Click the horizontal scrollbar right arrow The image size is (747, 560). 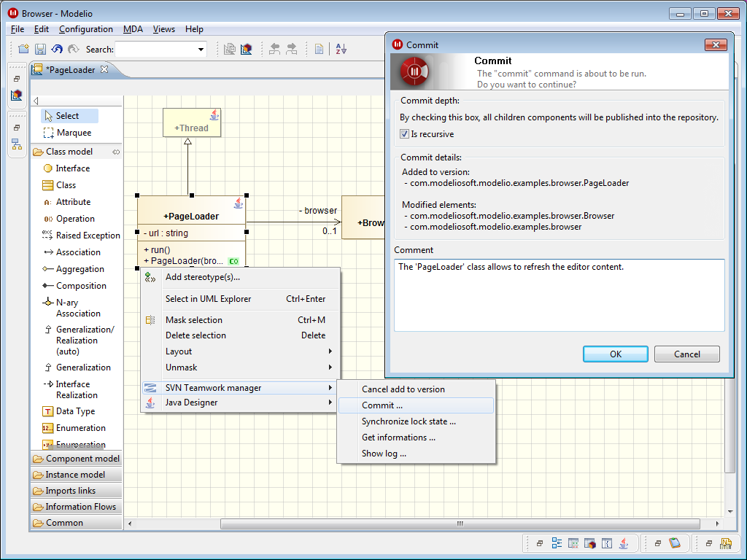(718, 524)
